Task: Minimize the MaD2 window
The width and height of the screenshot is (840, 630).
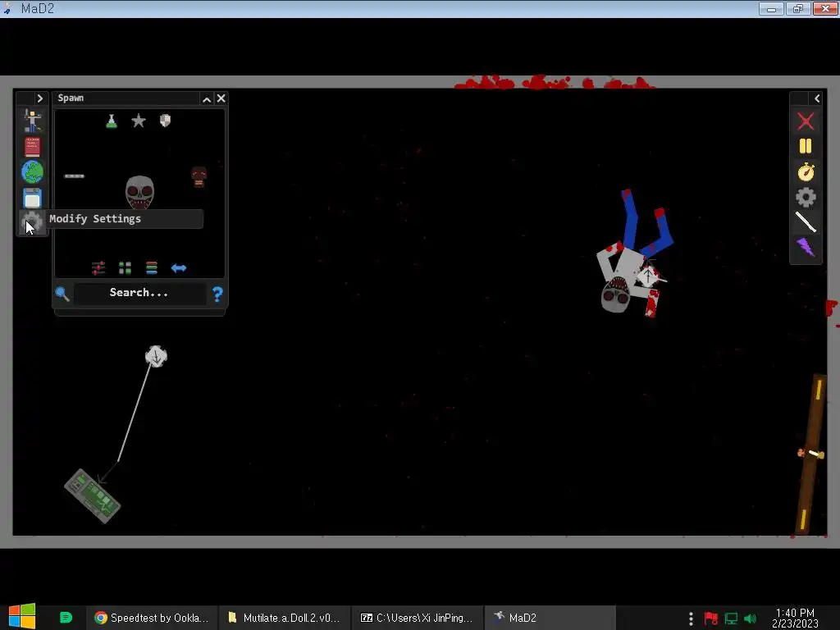Action: [x=771, y=8]
